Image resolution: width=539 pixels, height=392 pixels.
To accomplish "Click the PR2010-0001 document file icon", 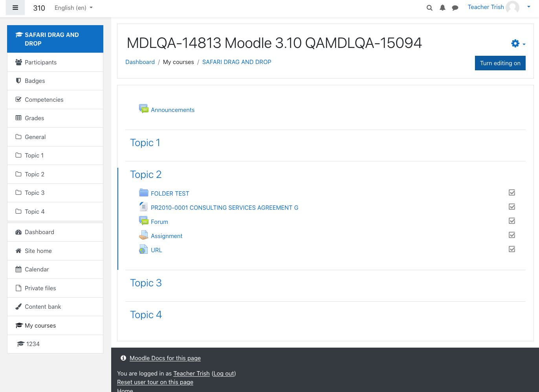I will [x=144, y=207].
